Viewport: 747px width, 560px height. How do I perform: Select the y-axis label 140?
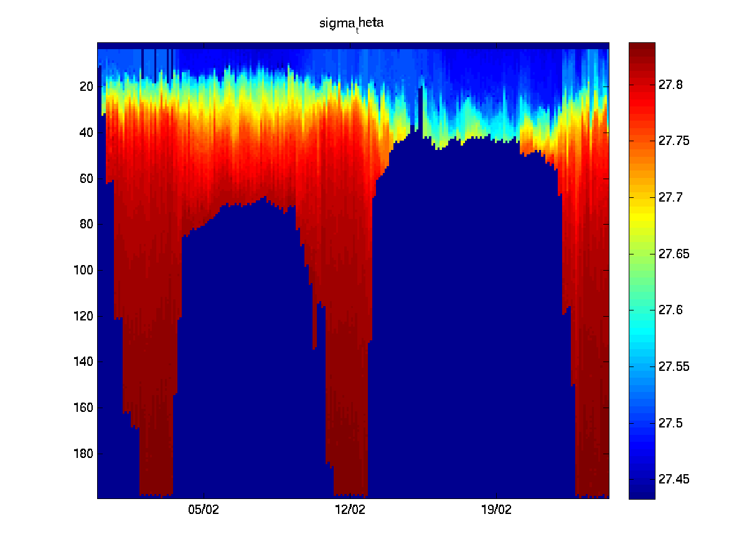[85, 362]
